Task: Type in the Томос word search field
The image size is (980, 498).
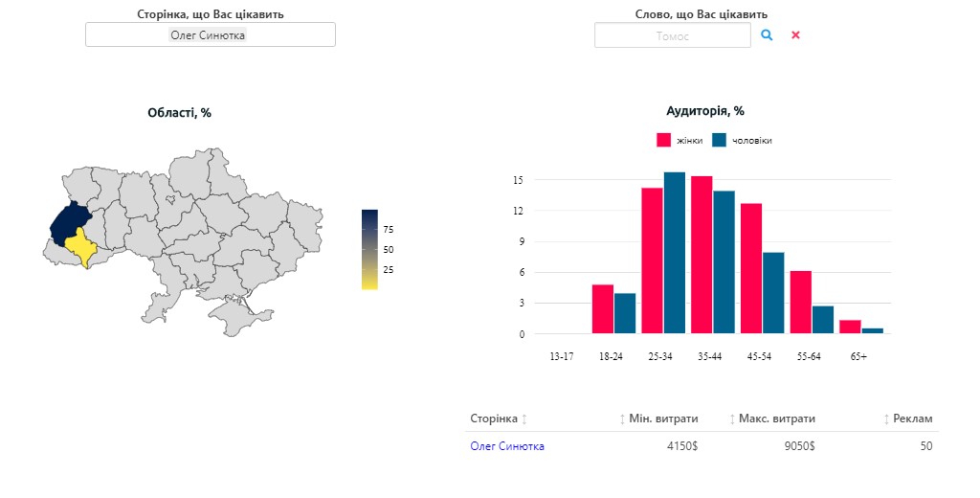Action: [672, 35]
